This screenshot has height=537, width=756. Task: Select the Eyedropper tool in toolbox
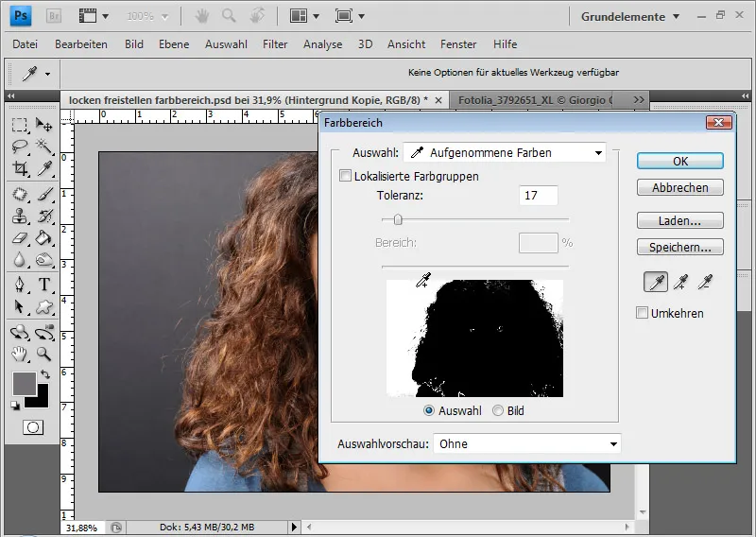click(x=43, y=168)
